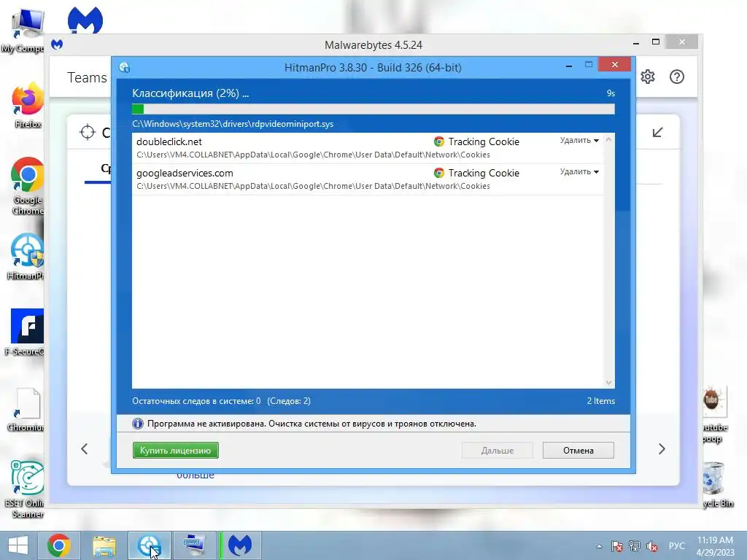Click Chrome icon on googleadservices.com row
Viewport: 747px width, 560px height.
tap(438, 173)
